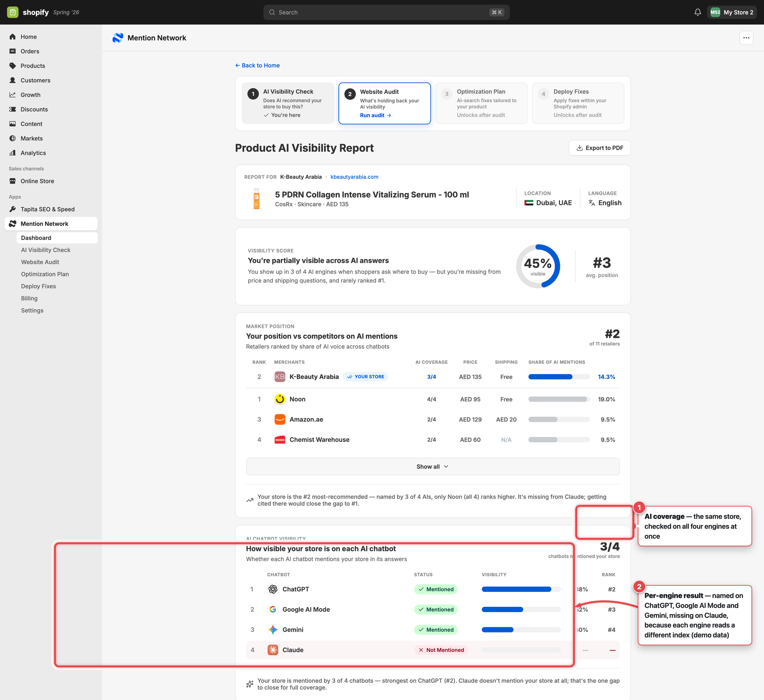764x700 pixels.
Task: Click the Mentioned status for Gemini
Action: point(436,630)
